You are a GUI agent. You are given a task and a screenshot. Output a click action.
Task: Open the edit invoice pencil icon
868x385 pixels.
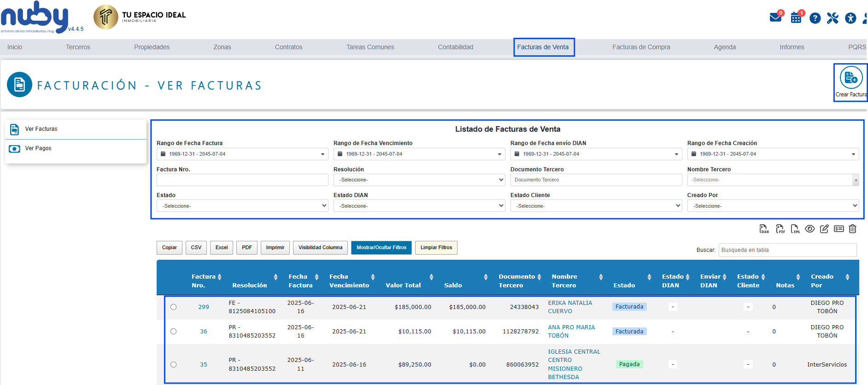coord(824,229)
